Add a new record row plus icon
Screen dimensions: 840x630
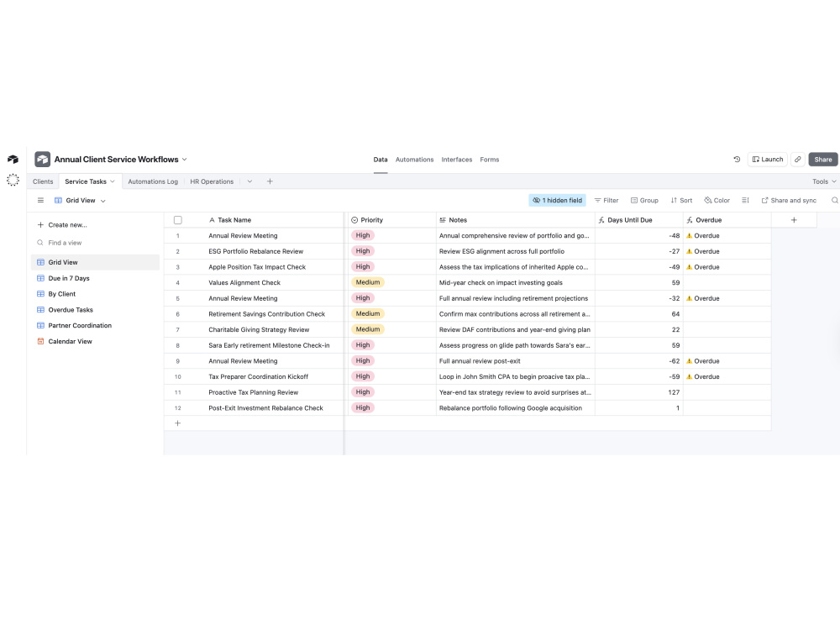pyautogui.click(x=178, y=423)
